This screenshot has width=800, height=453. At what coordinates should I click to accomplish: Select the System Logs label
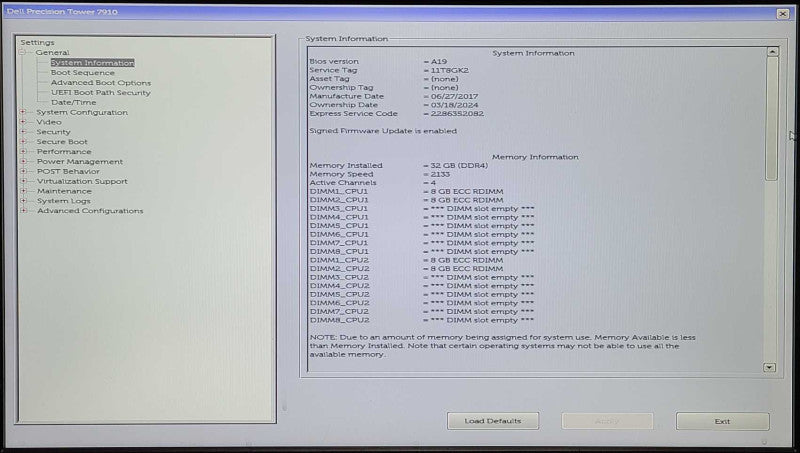pyautogui.click(x=63, y=201)
